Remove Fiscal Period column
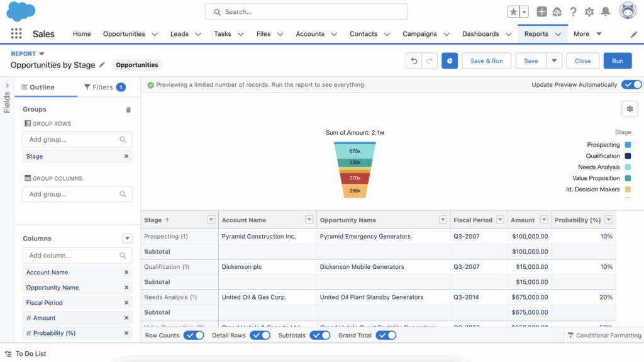 click(x=126, y=303)
